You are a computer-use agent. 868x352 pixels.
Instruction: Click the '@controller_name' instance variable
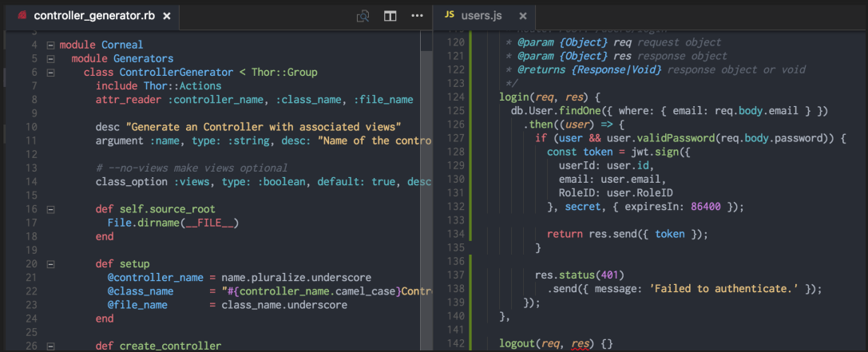click(x=156, y=277)
